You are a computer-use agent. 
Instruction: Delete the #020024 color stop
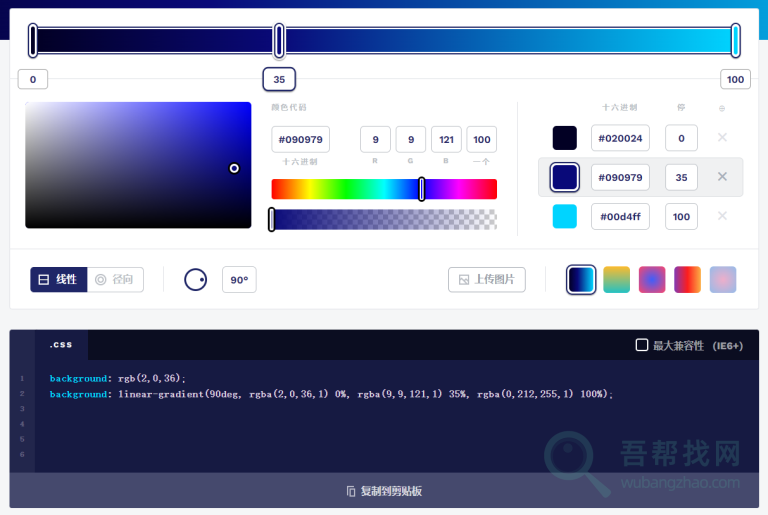click(722, 137)
